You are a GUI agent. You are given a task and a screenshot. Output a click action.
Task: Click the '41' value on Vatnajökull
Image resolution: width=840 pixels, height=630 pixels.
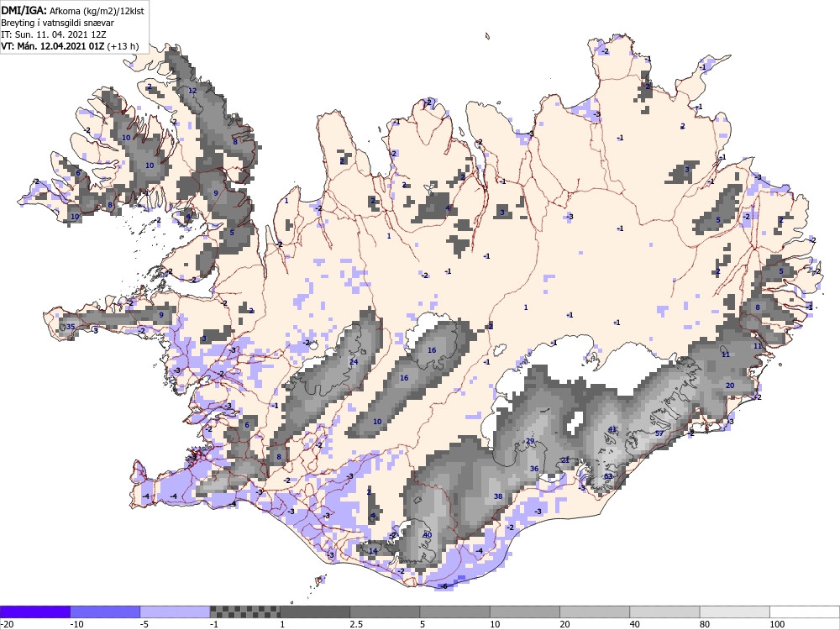click(613, 429)
